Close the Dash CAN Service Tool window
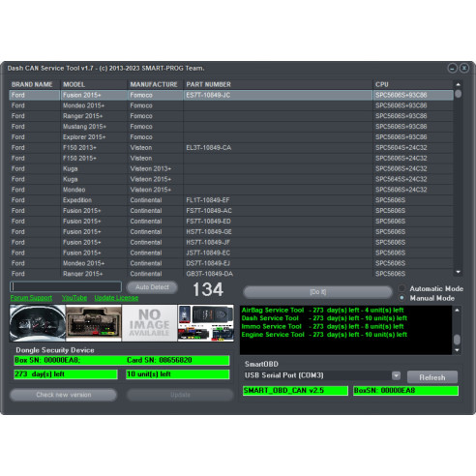The height and width of the screenshot is (476, 476). [x=464, y=69]
